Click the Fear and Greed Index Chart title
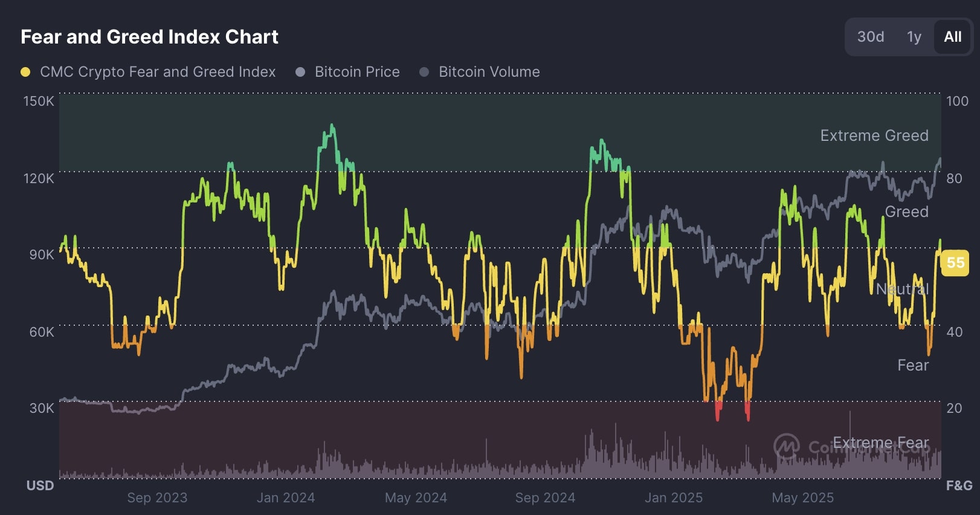The image size is (980, 515). tap(149, 37)
